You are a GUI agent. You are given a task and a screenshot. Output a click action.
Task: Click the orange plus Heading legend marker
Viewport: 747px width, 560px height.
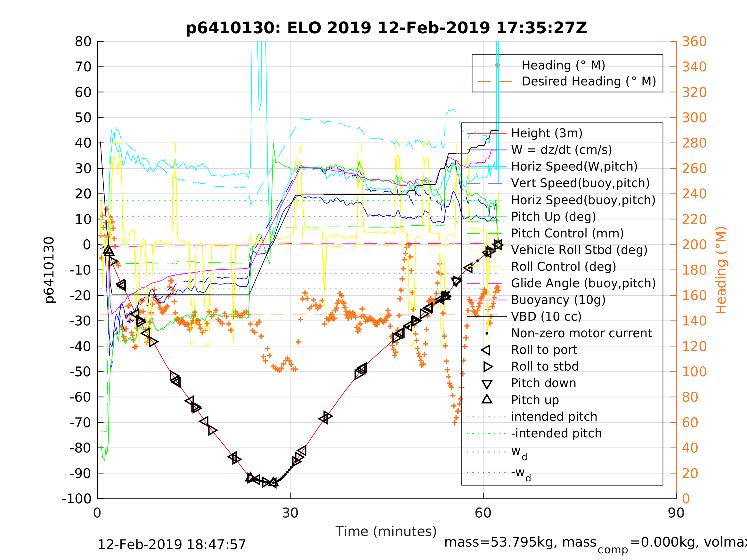497,65
